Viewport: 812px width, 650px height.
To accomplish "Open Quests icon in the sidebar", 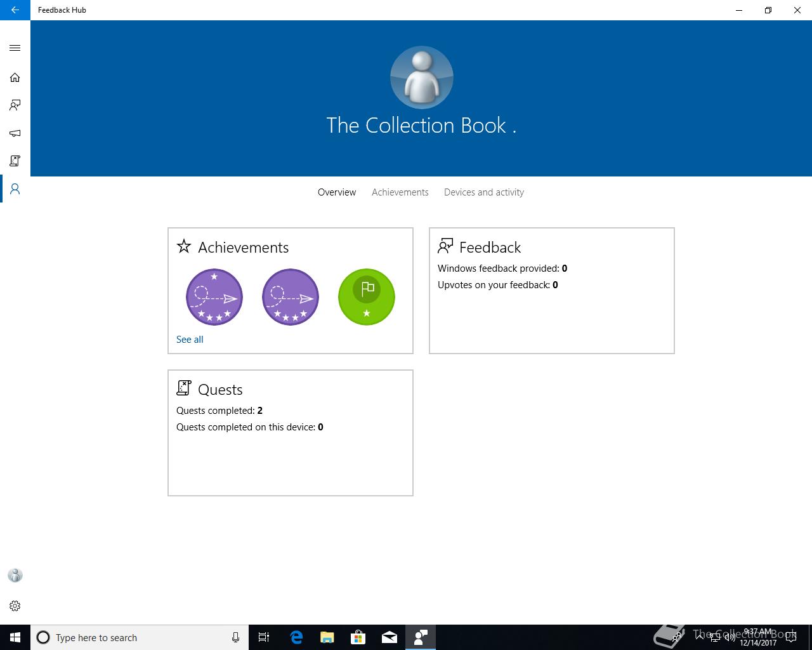I will 15,161.
